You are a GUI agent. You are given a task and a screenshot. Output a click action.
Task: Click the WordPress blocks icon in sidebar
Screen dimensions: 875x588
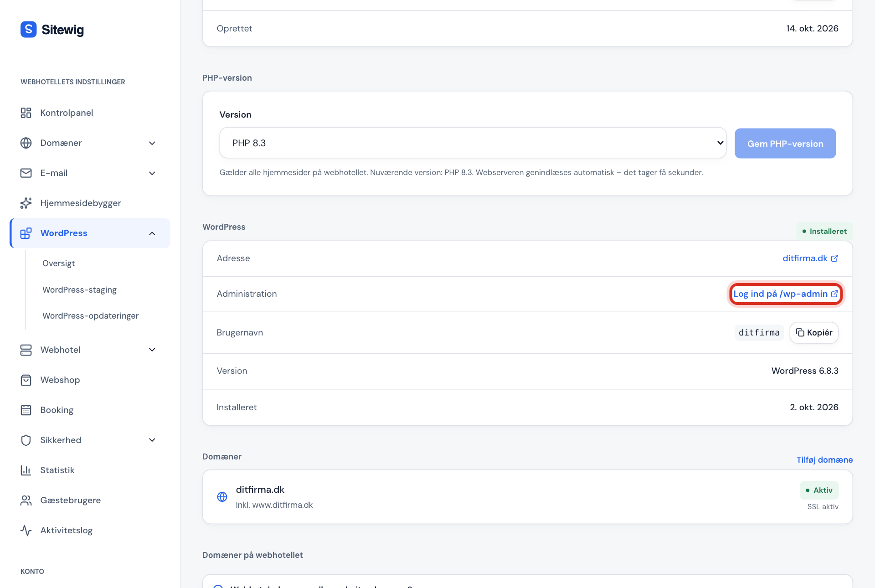coord(26,233)
